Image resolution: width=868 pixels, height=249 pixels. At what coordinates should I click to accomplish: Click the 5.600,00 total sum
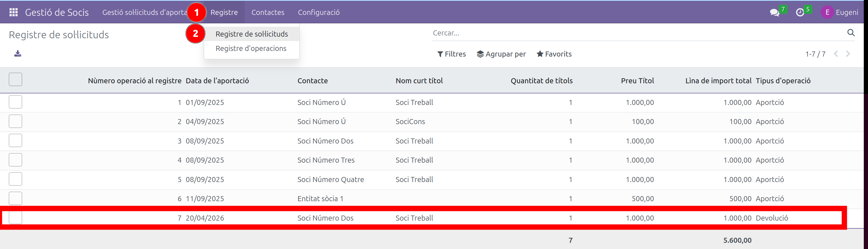click(737, 240)
